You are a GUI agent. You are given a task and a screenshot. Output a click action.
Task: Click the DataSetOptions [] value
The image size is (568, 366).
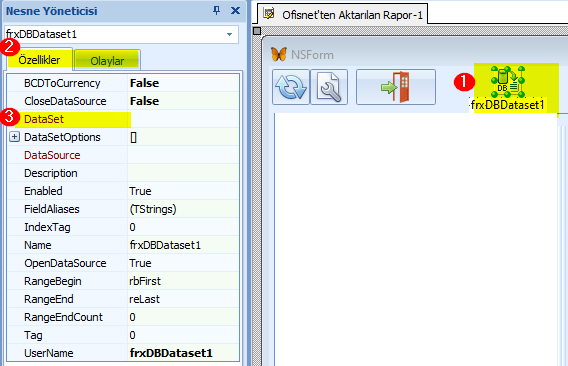pyautogui.click(x=133, y=137)
